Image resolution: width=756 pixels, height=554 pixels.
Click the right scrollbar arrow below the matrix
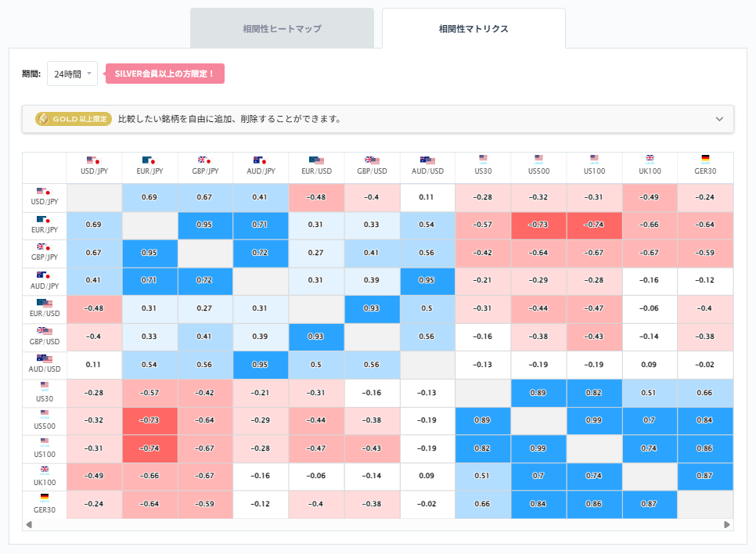727,523
